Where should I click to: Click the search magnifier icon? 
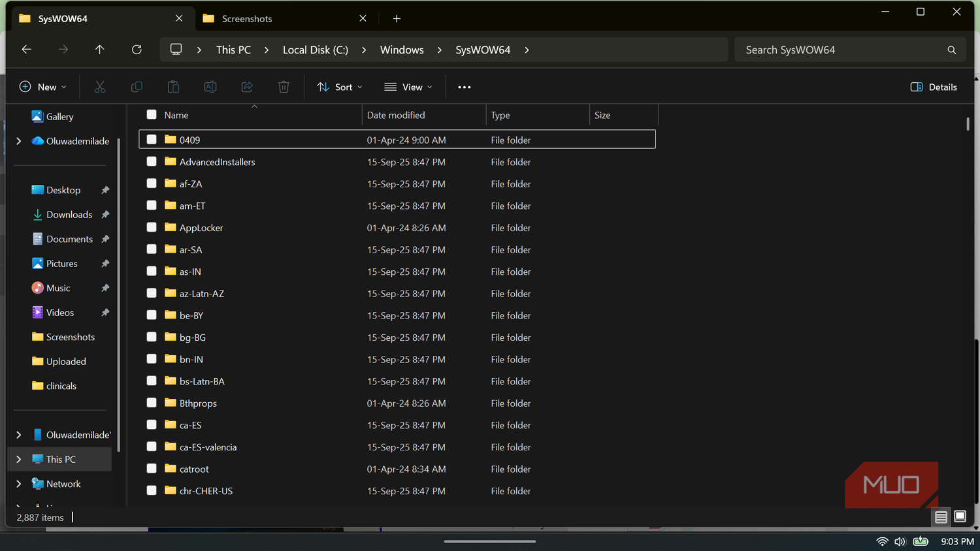click(x=951, y=50)
